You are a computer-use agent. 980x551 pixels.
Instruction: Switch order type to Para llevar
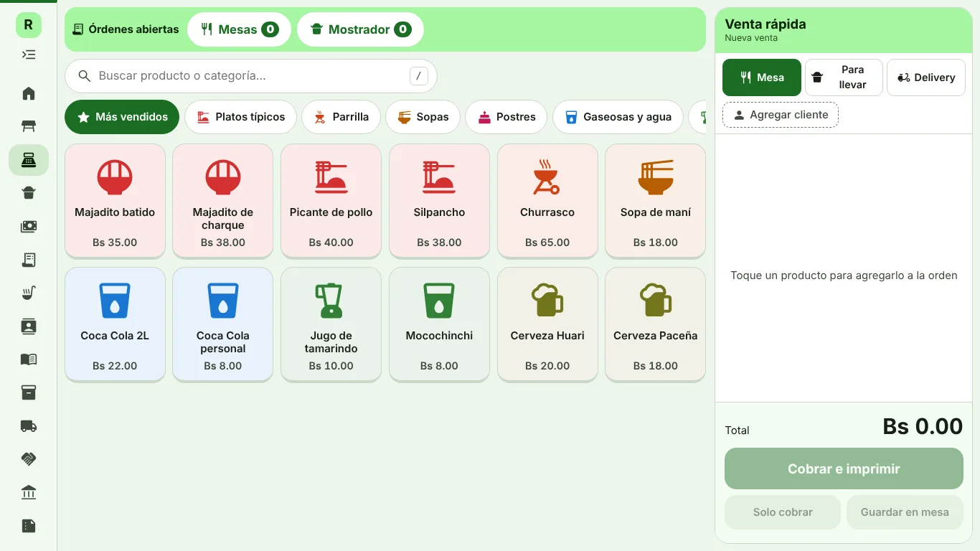[844, 77]
